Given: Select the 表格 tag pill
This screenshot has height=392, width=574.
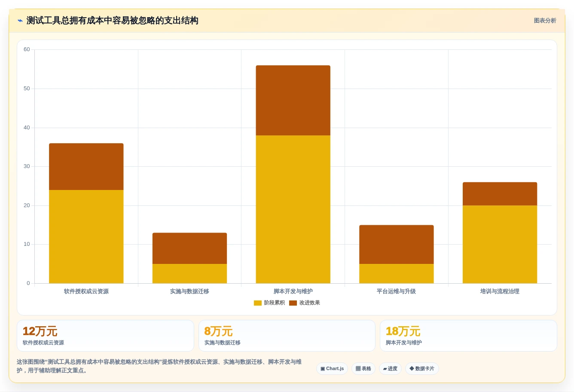Looking at the screenshot, I should coord(363,369).
